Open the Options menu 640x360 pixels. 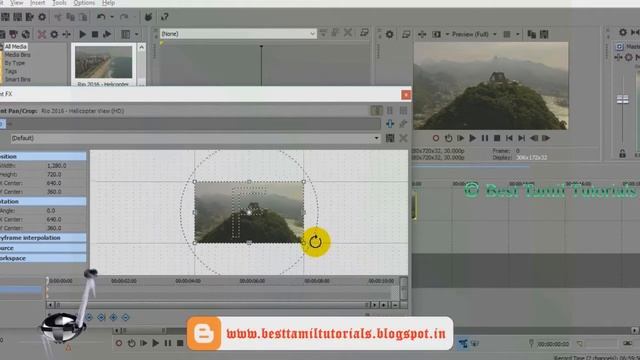click(84, 3)
